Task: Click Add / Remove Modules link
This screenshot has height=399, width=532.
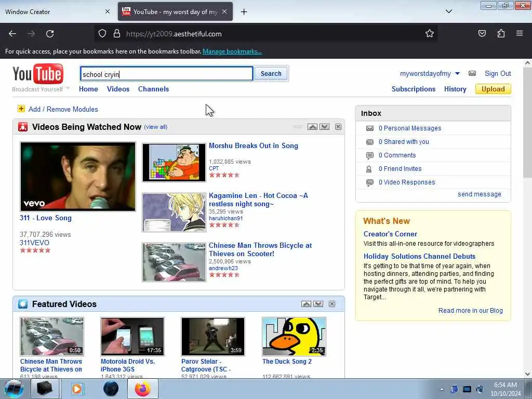Action: pyautogui.click(x=63, y=109)
